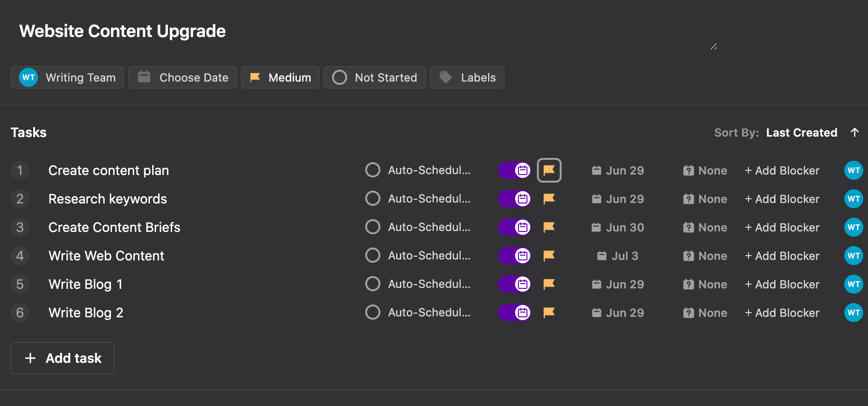
Task: Click WT assignee avatar on Research keywords row
Action: [853, 199]
